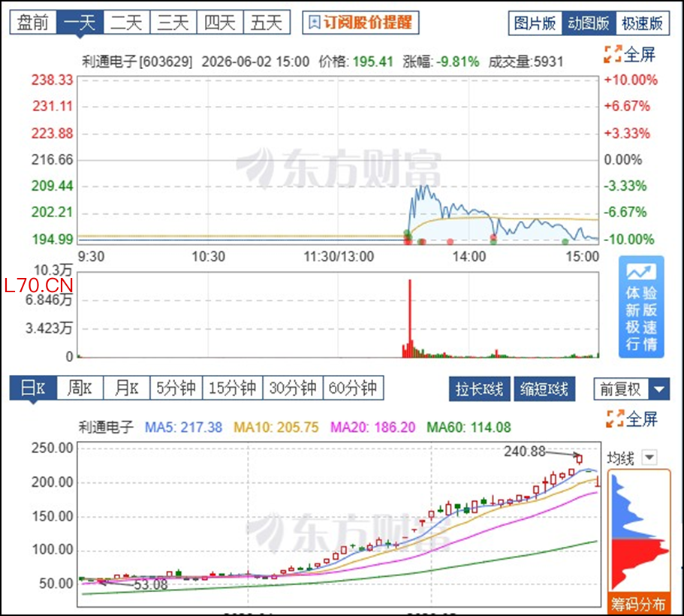Expand the 均线 indicator dropdown arrow

(x=649, y=457)
